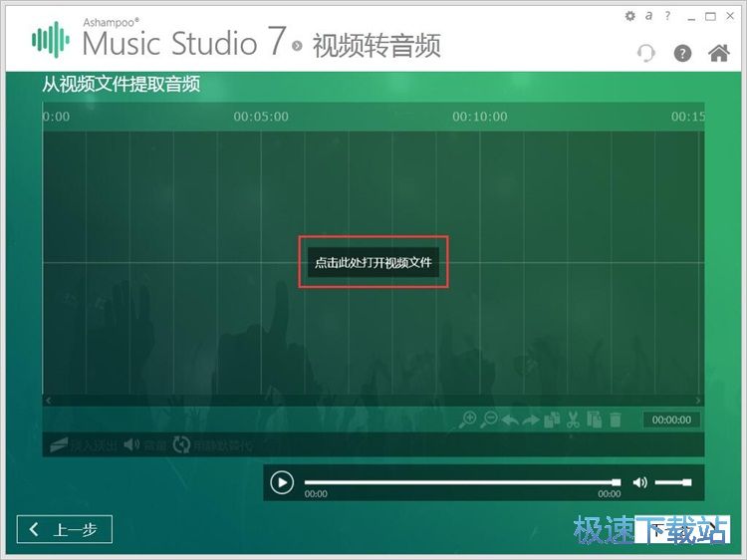The height and width of the screenshot is (560, 747).
Task: Click the zoom in magnifier icon
Action: pos(468,420)
